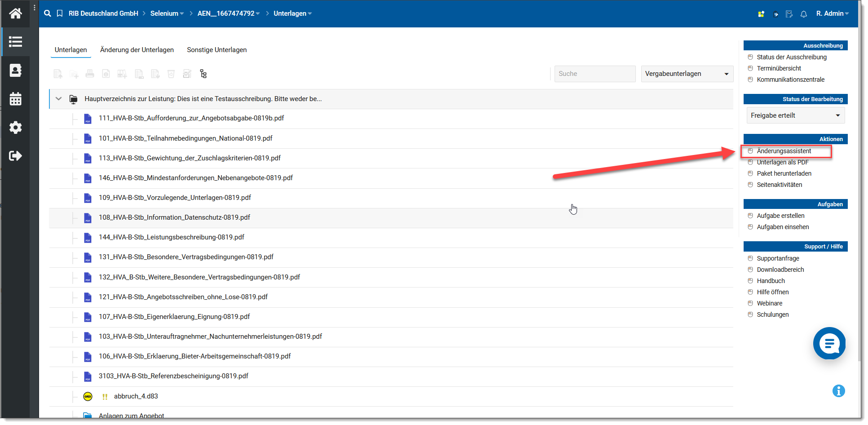
Task: Open the Kommunikationszentrale link
Action: 790,80
